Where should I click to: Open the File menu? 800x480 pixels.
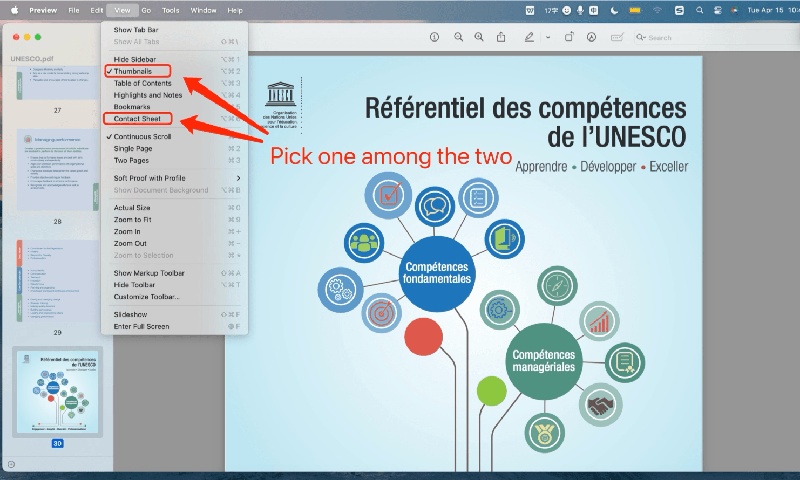[74, 10]
